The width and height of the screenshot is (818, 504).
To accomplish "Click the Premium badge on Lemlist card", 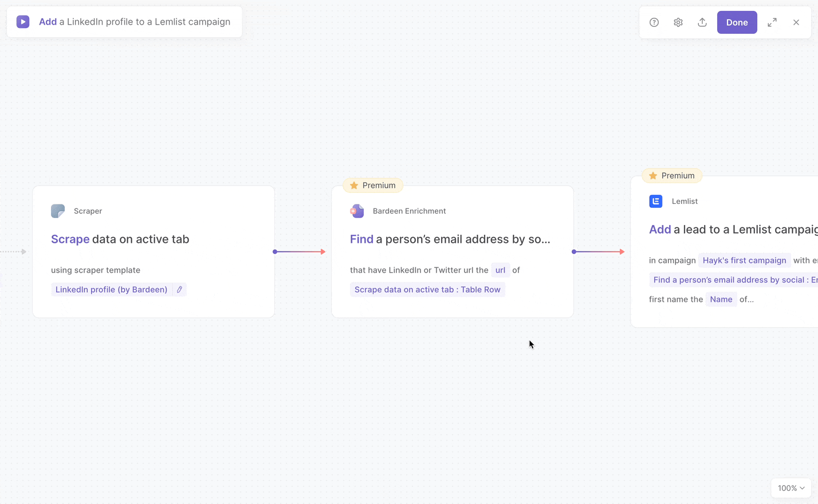I will 672,176.
